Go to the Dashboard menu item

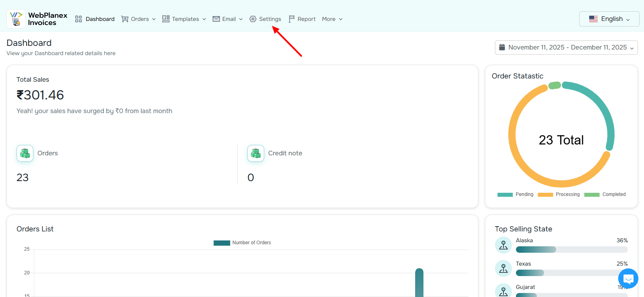click(x=95, y=19)
